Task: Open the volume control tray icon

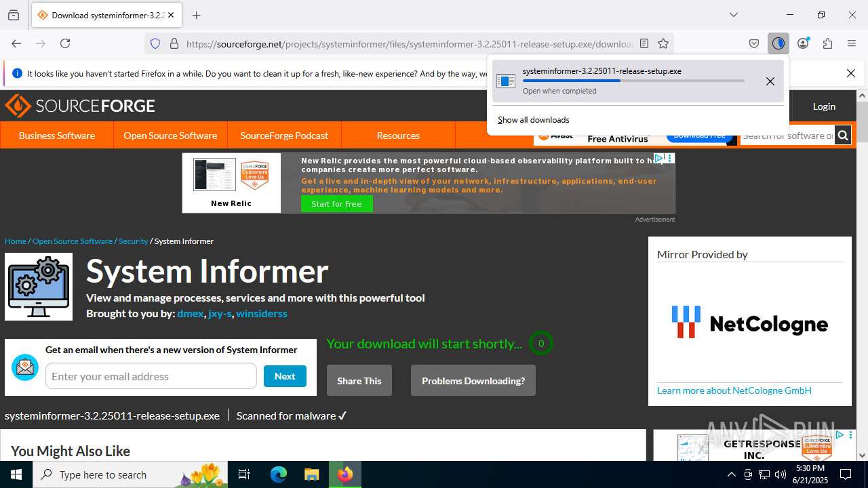Action: (781, 474)
